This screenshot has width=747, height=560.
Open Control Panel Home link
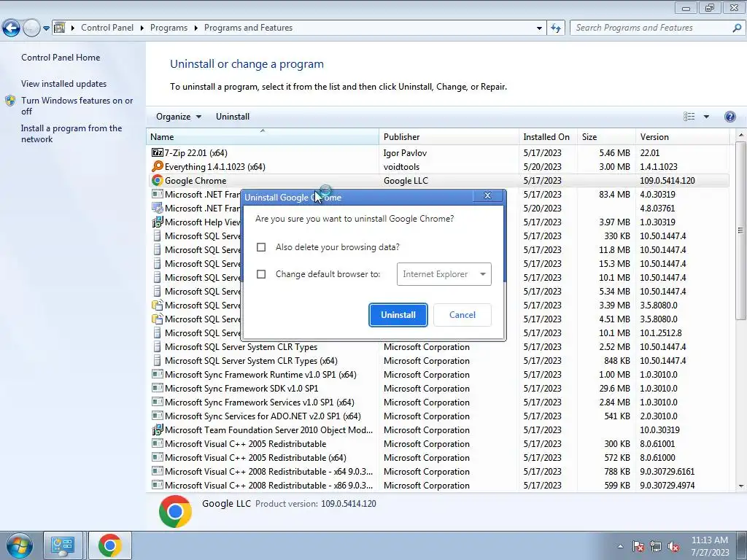point(61,58)
